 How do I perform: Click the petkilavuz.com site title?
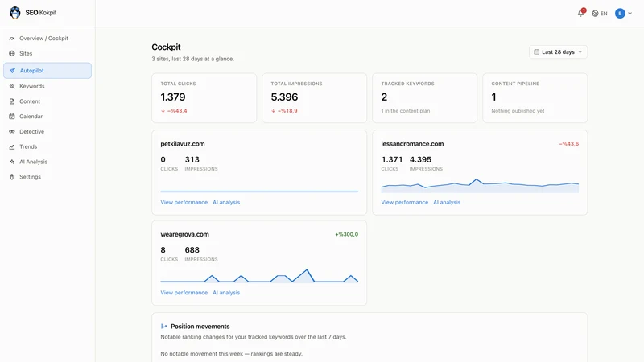click(183, 144)
